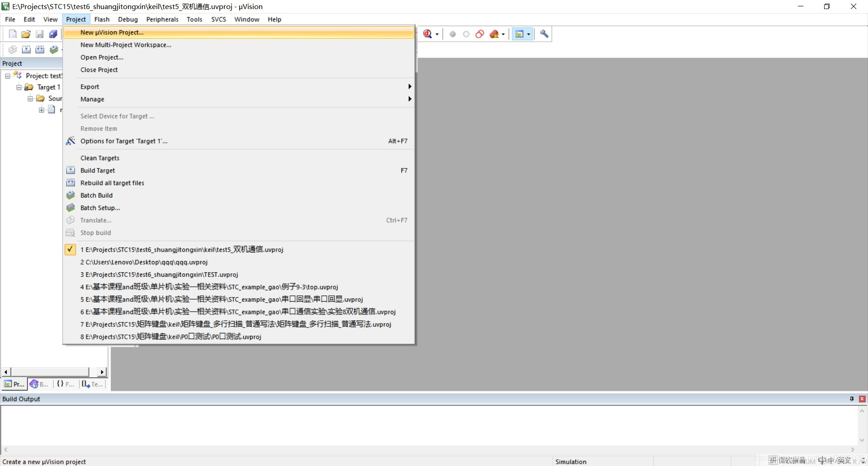Open the window layout dropdown arrow

[528, 34]
